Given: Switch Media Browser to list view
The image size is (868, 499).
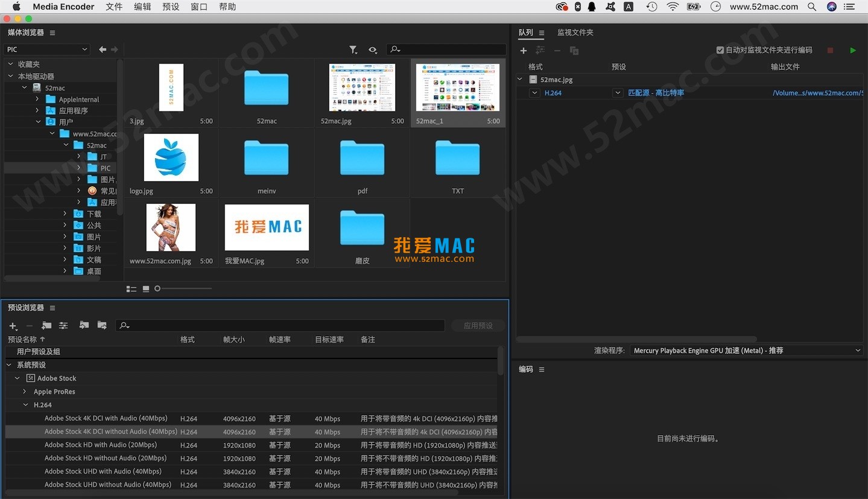Looking at the screenshot, I should click(x=131, y=289).
